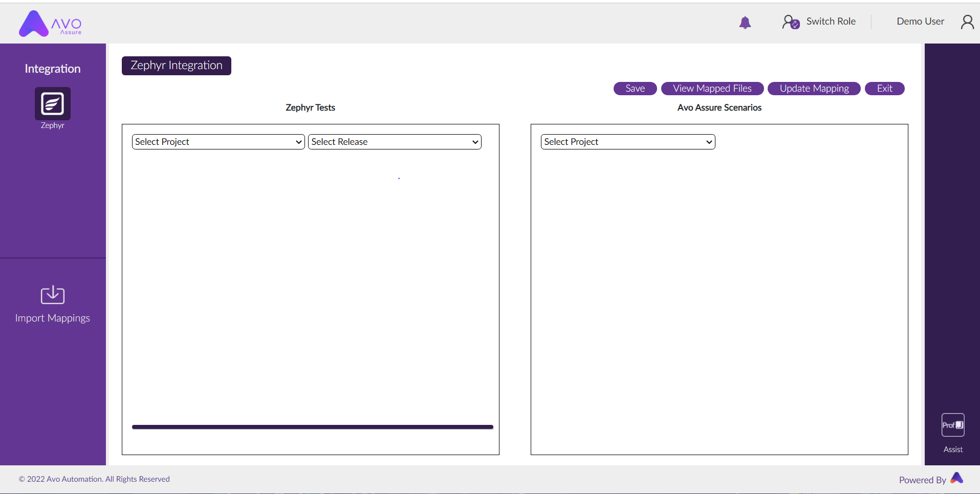Click the Powered By Avo logo
980x494 pixels.
point(957,478)
